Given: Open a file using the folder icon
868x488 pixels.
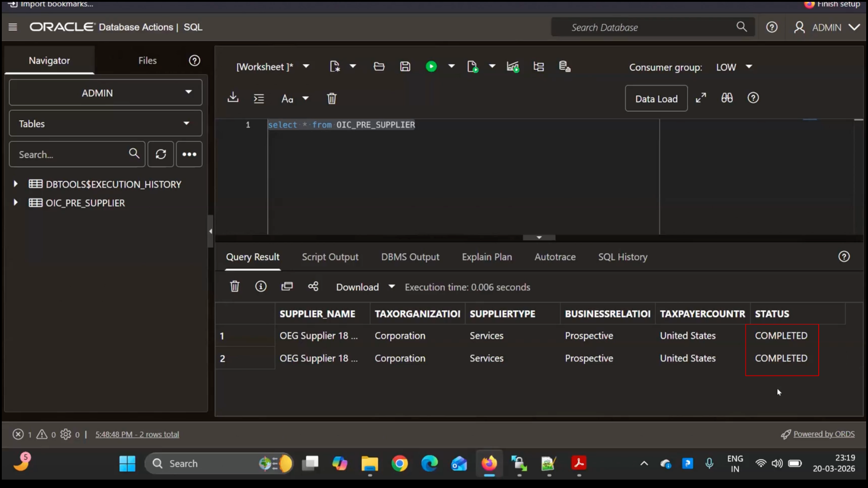Looking at the screenshot, I should [379, 66].
